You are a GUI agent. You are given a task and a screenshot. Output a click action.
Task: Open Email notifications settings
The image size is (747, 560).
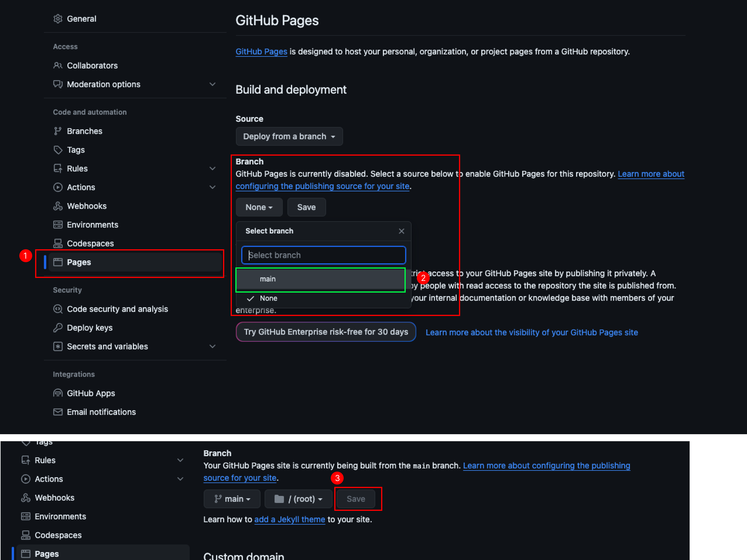click(x=101, y=412)
